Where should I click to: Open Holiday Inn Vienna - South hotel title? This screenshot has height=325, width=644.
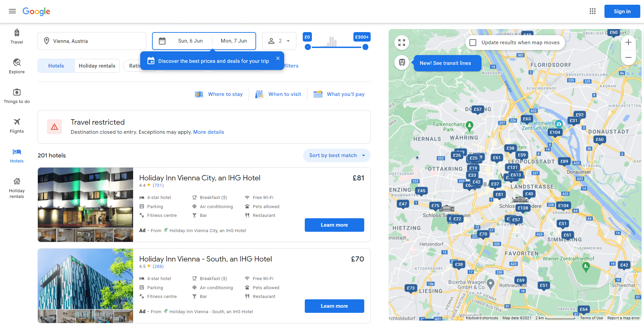coord(205,259)
